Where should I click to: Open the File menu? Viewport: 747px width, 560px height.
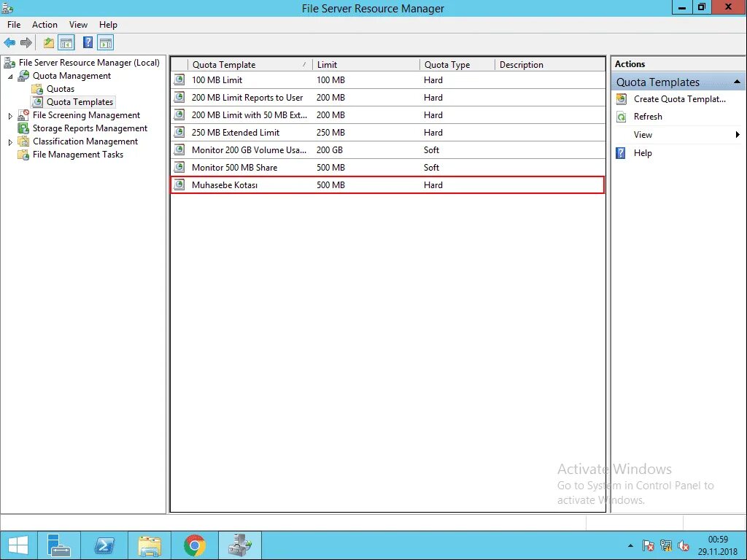point(14,25)
